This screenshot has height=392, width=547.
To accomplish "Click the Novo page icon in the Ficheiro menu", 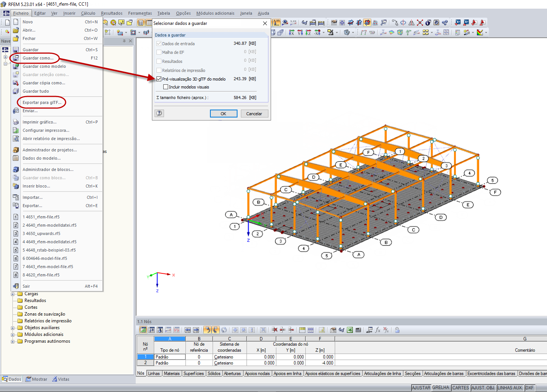I will click(16, 22).
